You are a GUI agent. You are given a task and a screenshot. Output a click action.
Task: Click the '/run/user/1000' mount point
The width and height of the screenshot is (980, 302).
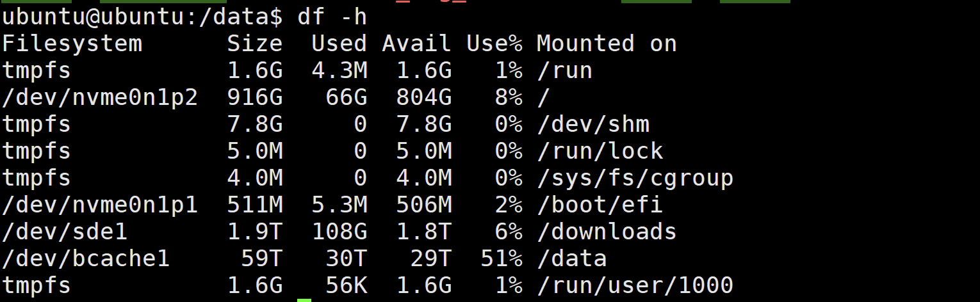pos(635,285)
